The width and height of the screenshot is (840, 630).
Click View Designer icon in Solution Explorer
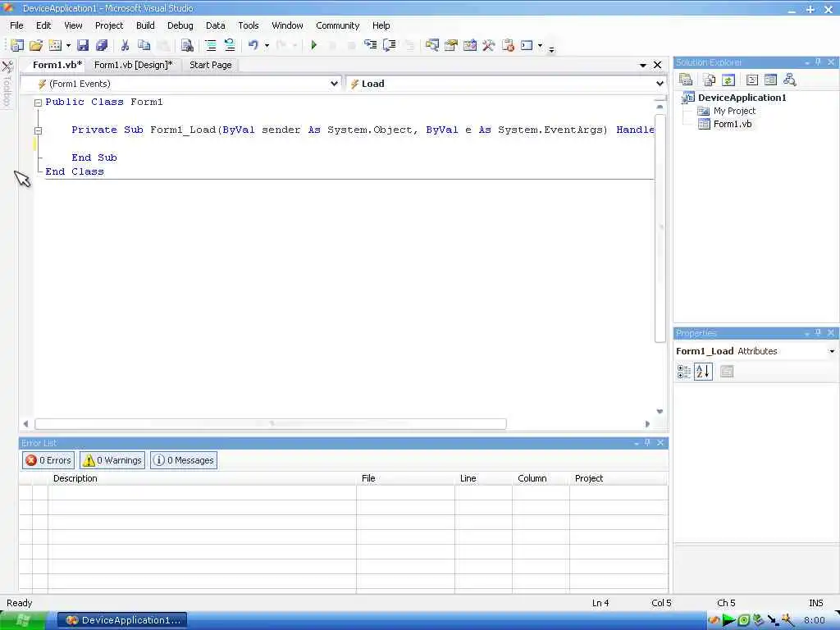coord(770,80)
